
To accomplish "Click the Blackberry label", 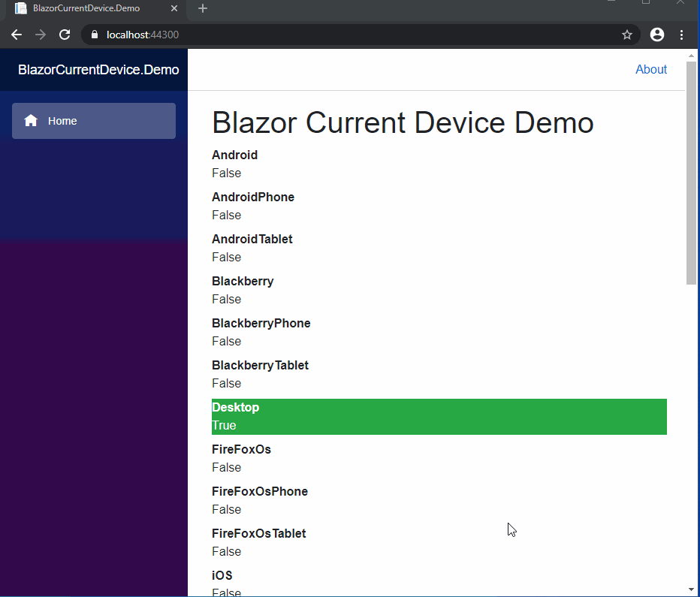I will tap(243, 282).
